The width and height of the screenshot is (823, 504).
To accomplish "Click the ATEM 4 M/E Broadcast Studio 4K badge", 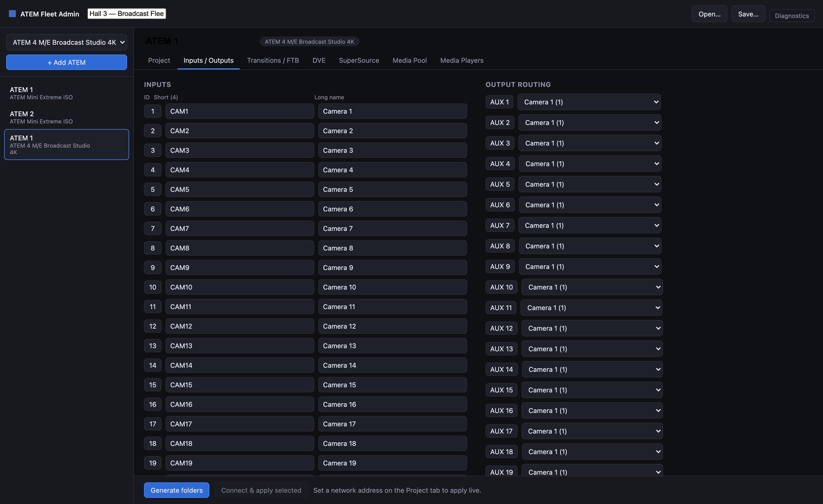I will [309, 42].
